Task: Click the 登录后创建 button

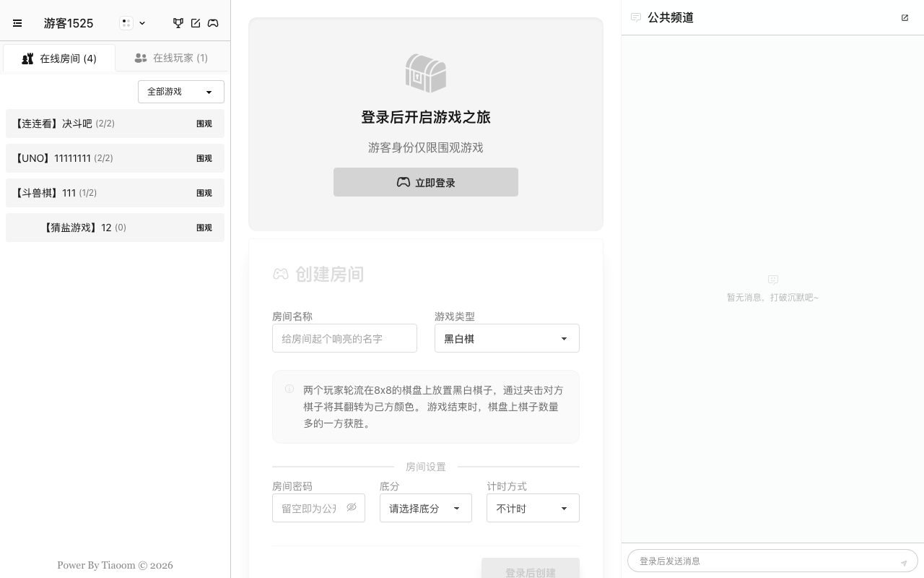Action: point(531,568)
